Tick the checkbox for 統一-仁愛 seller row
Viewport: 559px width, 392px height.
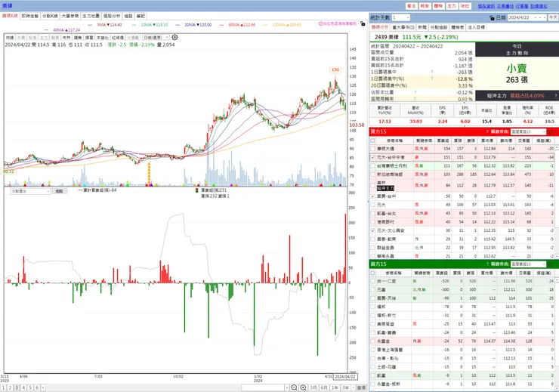[x=373, y=281]
